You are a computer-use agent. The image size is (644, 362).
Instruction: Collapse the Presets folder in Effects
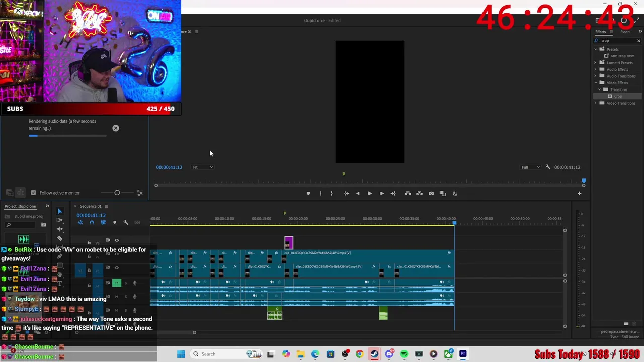[596, 49]
